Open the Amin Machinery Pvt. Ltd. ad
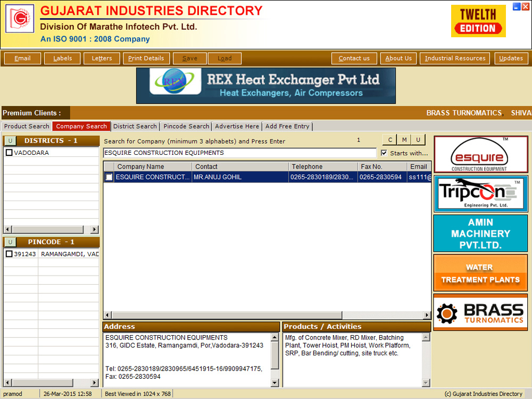Viewport: 532px width, 399px height. [480, 234]
